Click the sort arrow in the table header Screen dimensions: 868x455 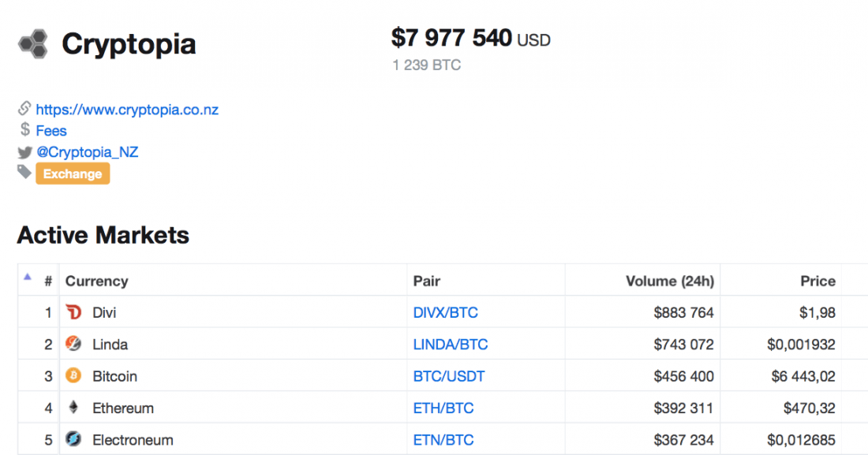27,277
